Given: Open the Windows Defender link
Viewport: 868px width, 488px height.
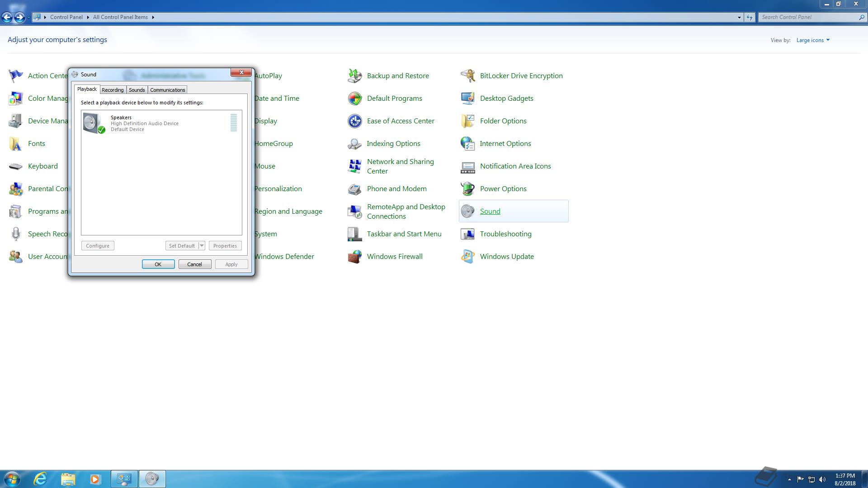Looking at the screenshot, I should [284, 257].
